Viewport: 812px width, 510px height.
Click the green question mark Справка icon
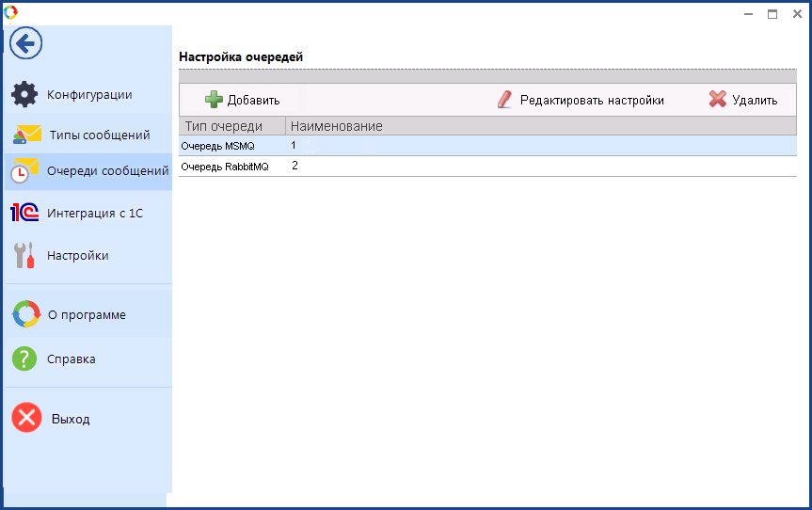[x=24, y=359]
